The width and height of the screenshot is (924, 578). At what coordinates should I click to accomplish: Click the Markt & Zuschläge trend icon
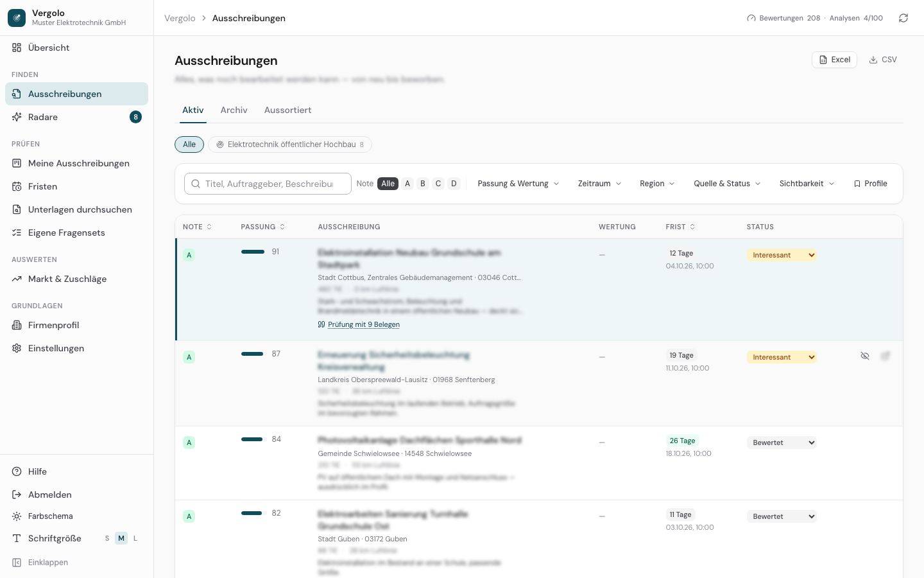tap(17, 279)
